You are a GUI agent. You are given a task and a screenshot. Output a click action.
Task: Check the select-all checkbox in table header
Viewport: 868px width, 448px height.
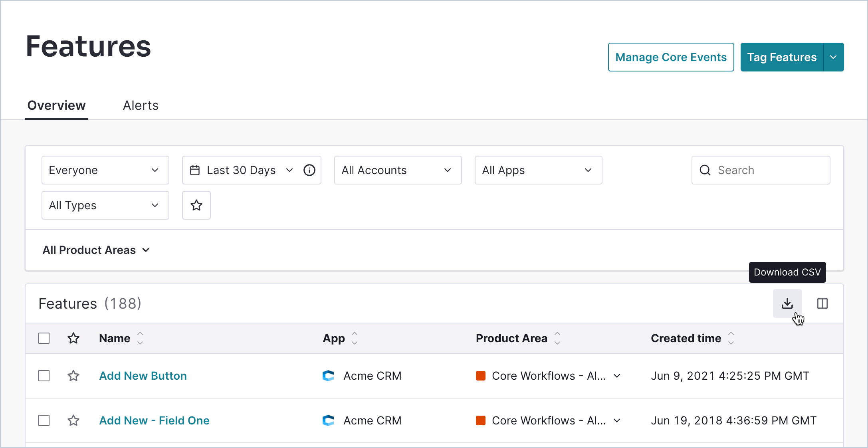[44, 338]
